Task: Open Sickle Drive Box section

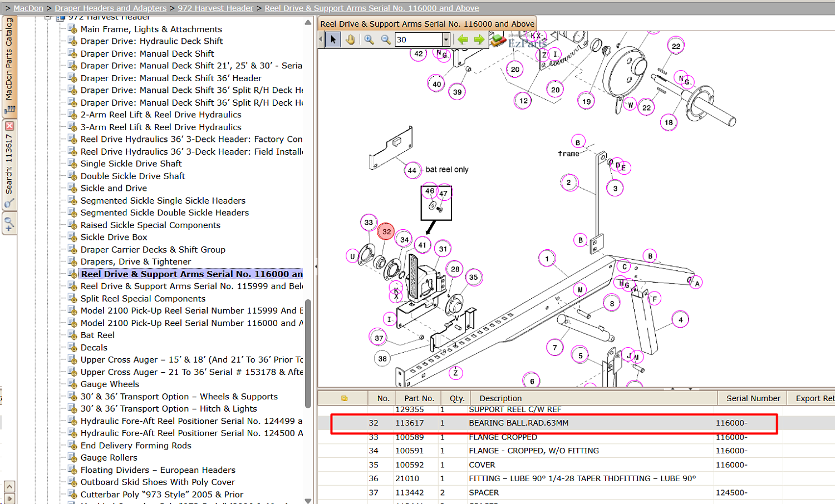Action: (114, 237)
